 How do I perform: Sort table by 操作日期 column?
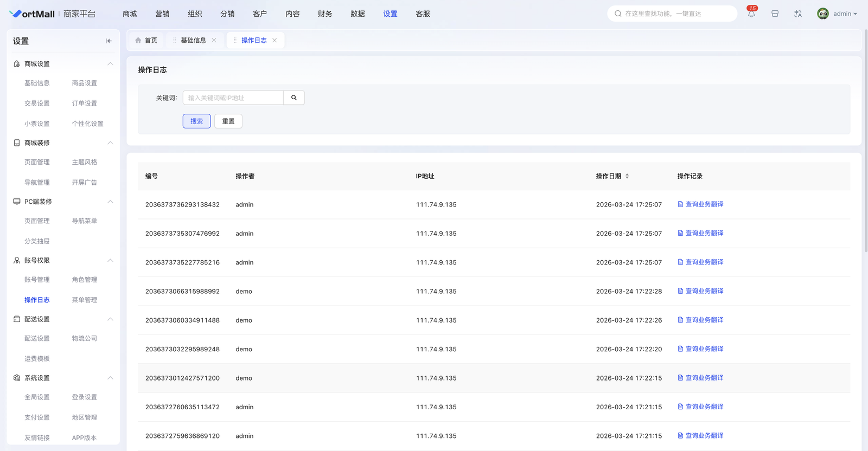(627, 176)
